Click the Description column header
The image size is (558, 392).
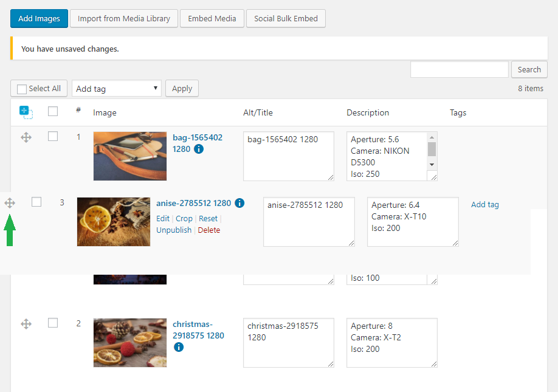click(x=368, y=113)
